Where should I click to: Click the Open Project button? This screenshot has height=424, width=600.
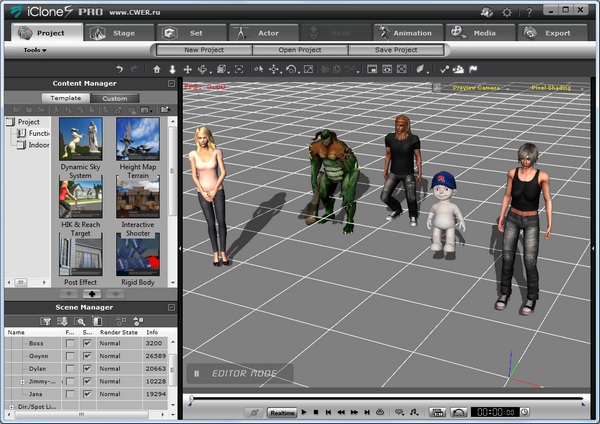tap(300, 49)
